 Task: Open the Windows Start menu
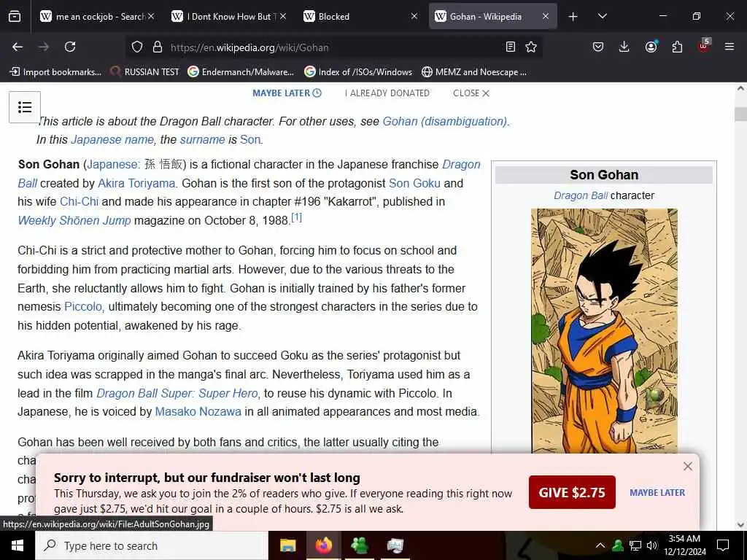pyautogui.click(x=18, y=545)
